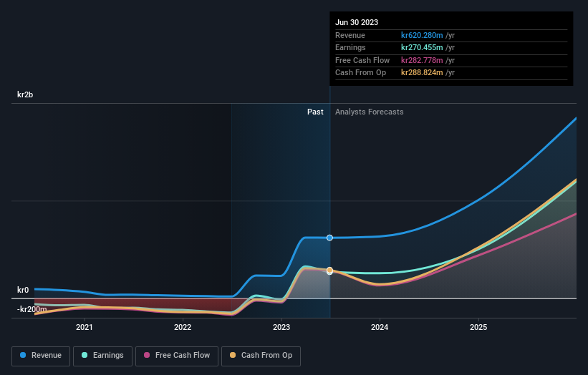Viewport: 588px width, 375px height.
Task: Click the Free Cash Flow label in tooltip
Action: 362,60
